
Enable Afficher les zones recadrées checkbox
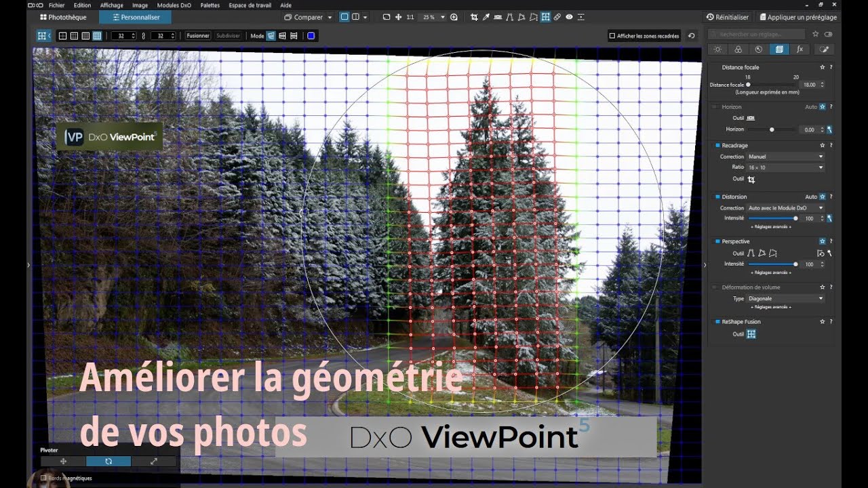(x=612, y=36)
